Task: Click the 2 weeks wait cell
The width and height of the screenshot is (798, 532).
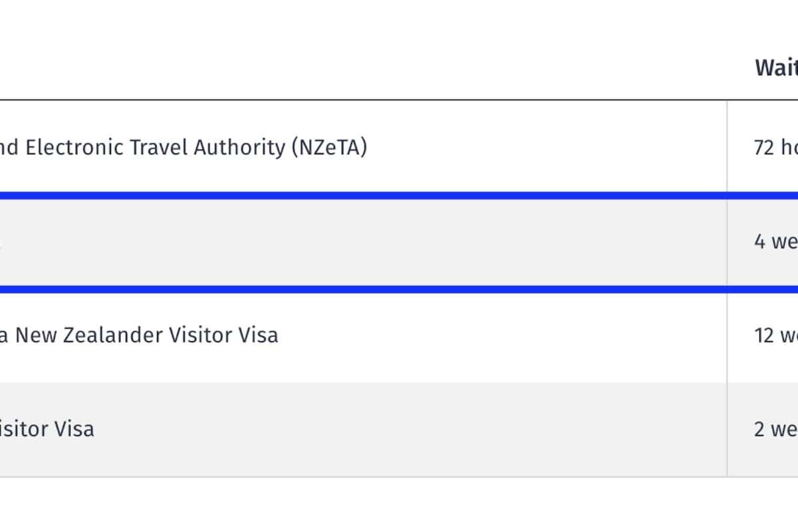Action: [775, 429]
